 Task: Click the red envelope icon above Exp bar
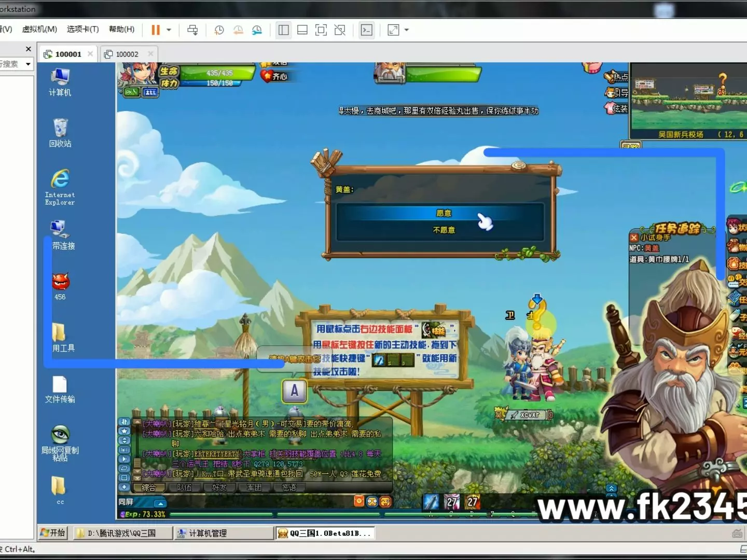coord(359,501)
